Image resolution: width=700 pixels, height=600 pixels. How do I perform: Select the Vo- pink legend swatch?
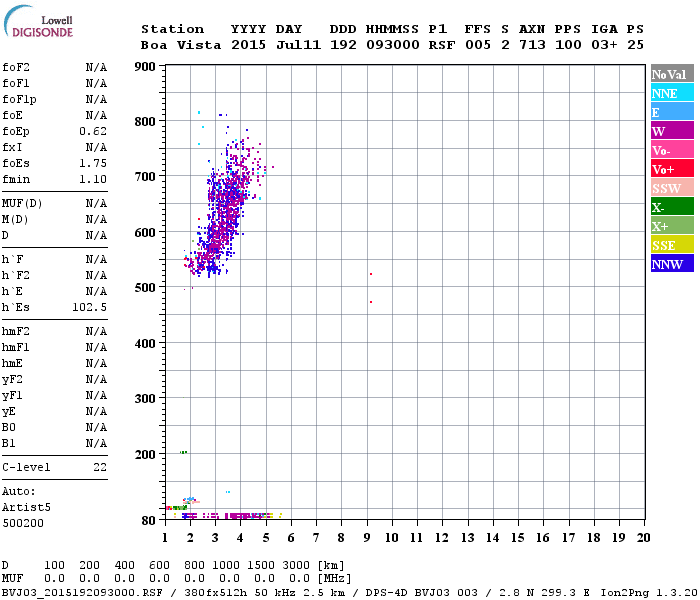pyautogui.click(x=672, y=150)
